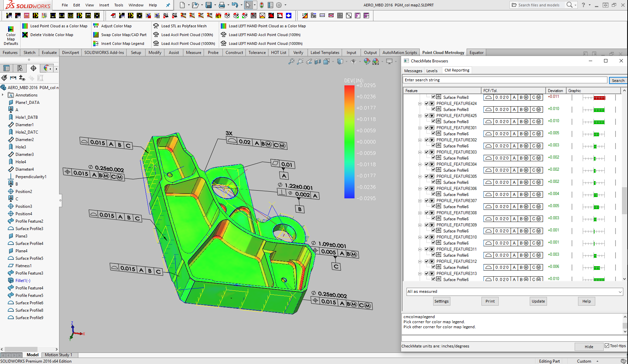This screenshot has width=628, height=364.
Task: Toggle the Tool-tips checkbox
Action: [x=607, y=345]
